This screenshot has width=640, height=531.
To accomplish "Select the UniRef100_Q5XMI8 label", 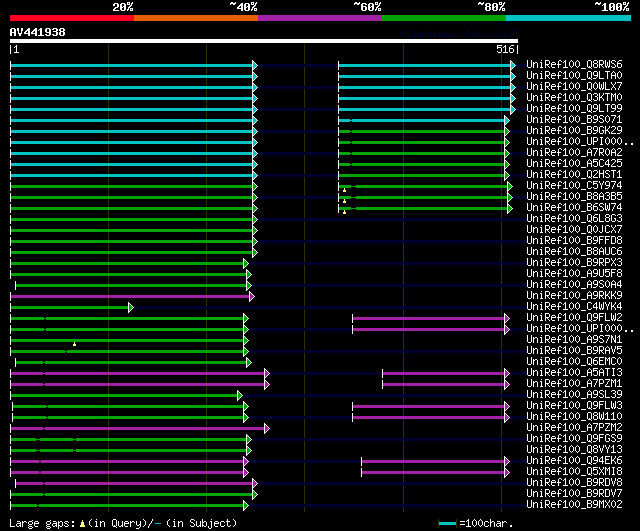I will tap(574, 472).
